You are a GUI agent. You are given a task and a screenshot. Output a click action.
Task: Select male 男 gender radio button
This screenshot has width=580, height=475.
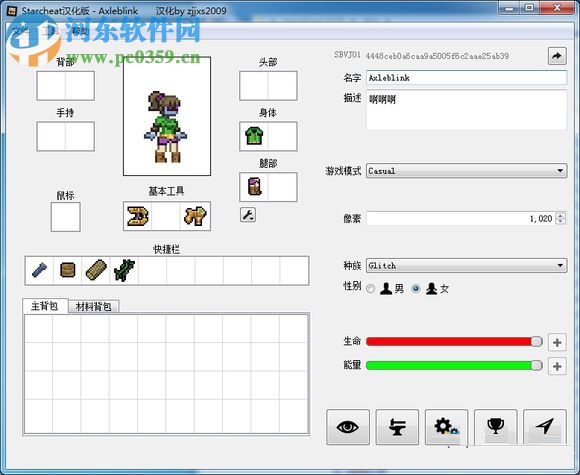[x=371, y=289]
